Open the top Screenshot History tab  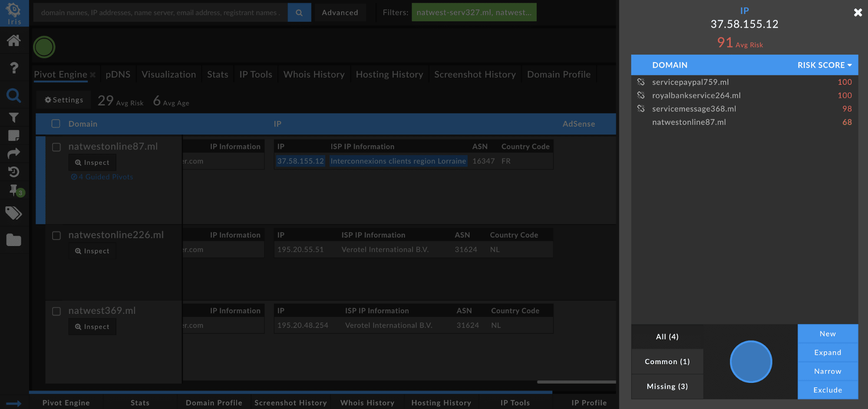click(x=475, y=74)
